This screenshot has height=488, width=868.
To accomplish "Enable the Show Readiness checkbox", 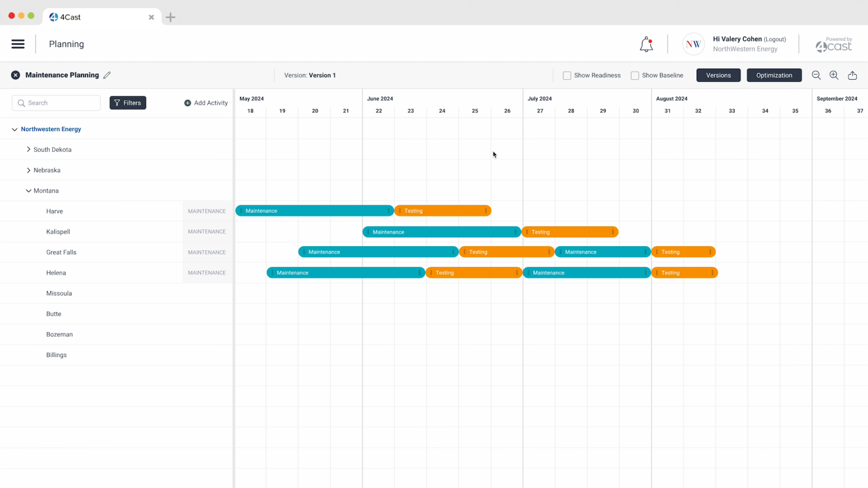I will pos(567,76).
